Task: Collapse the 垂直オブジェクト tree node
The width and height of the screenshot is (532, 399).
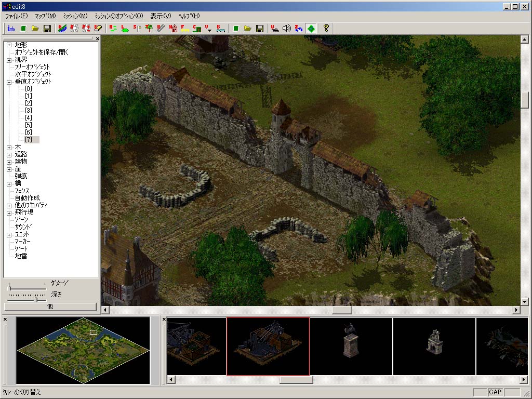Action: click(x=9, y=82)
